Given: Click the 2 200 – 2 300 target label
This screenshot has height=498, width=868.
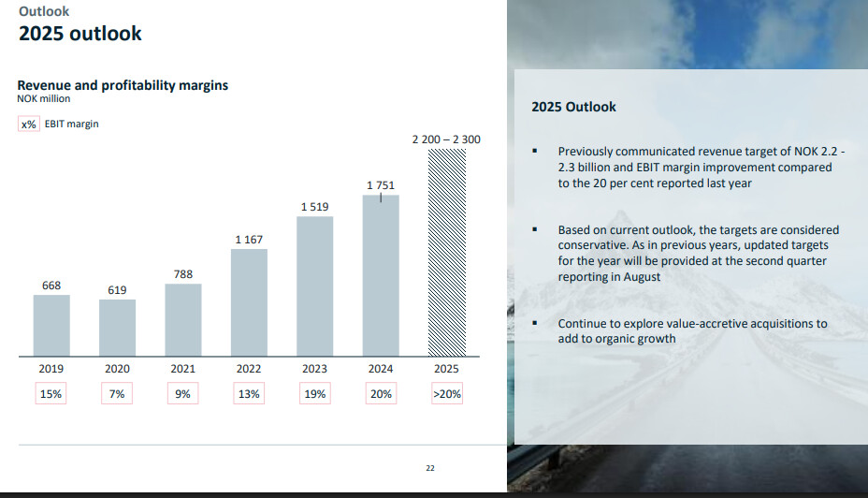Looking at the screenshot, I should coord(446,139).
